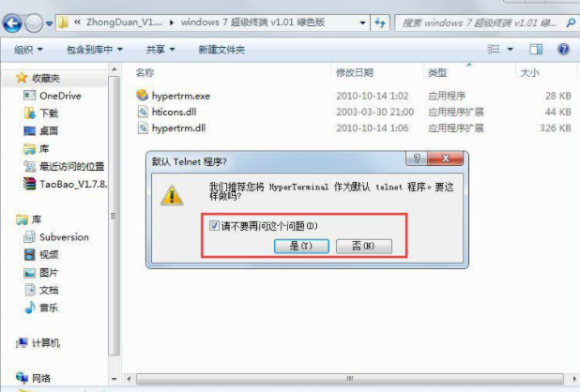Viewport: 580px width, 392px height.
Task: Click the refresh icon beside address bar
Action: (x=379, y=23)
